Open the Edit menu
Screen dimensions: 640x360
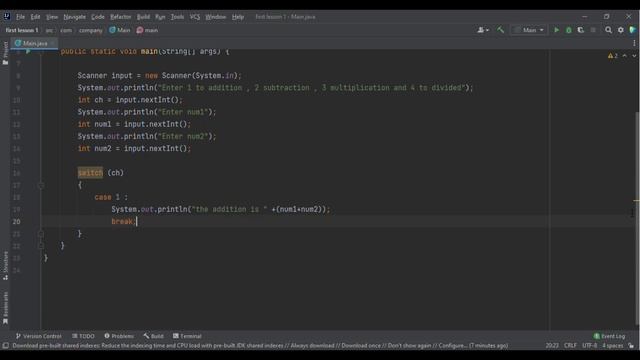(x=36, y=17)
